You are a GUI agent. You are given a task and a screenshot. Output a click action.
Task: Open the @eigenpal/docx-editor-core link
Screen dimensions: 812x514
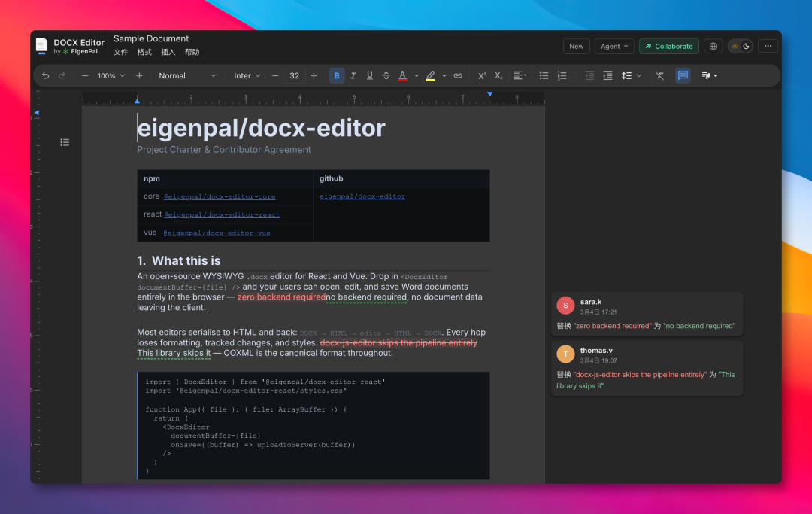[x=220, y=196]
